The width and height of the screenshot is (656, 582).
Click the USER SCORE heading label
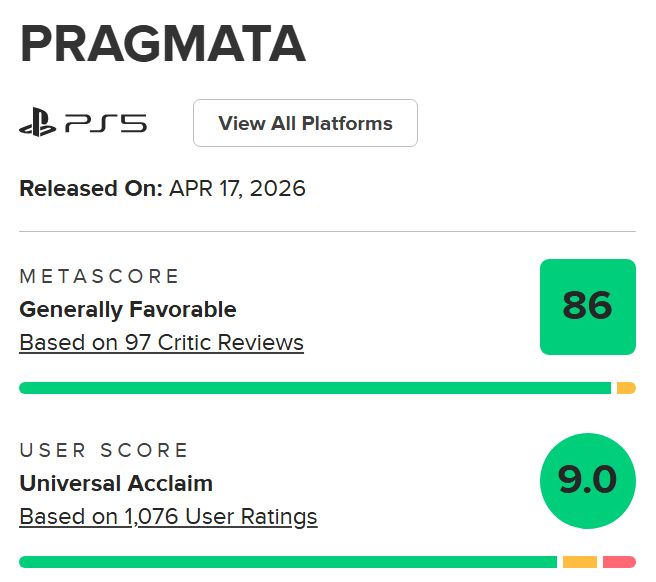coord(104,450)
